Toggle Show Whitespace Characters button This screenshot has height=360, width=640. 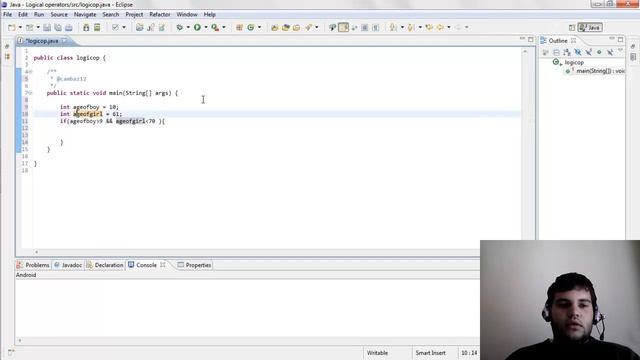[x=376, y=27]
